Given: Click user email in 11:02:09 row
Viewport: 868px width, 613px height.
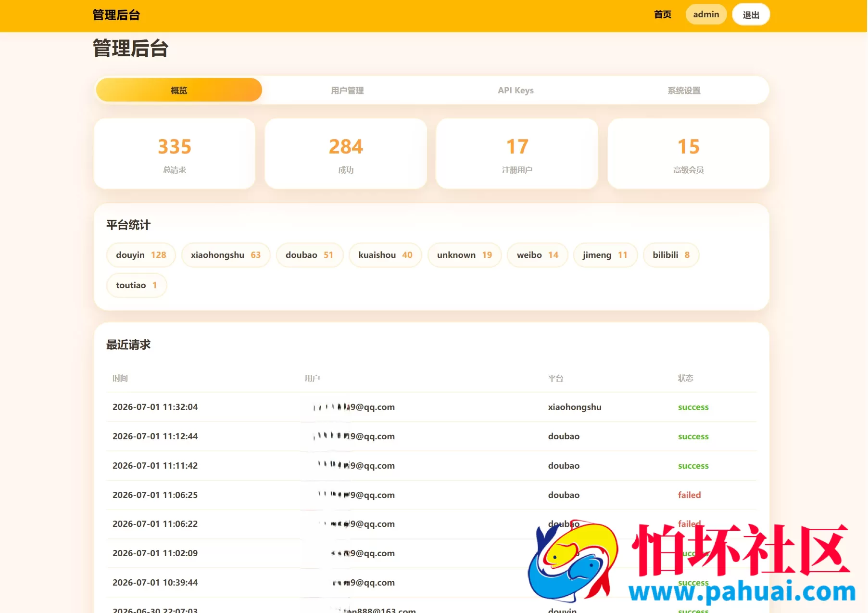Looking at the screenshot, I should point(363,553).
